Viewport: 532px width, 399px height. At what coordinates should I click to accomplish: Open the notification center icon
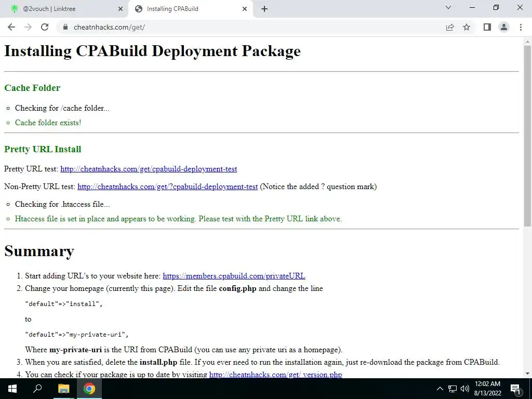tap(515, 389)
